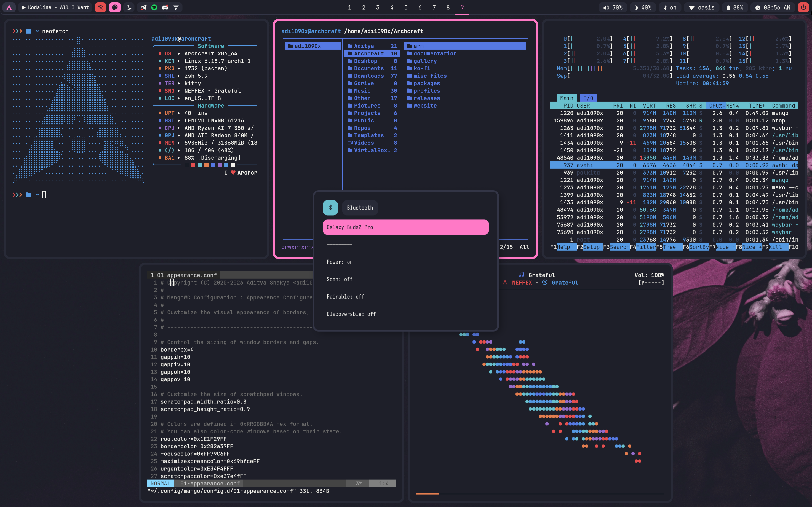Screen dimensions: 812x507
Task: Switch to workspace 5
Action: 406,7
